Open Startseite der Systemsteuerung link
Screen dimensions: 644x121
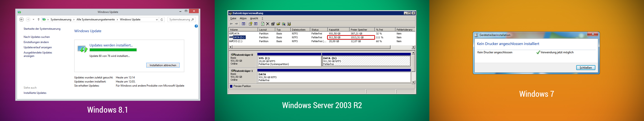pyautogui.click(x=42, y=29)
